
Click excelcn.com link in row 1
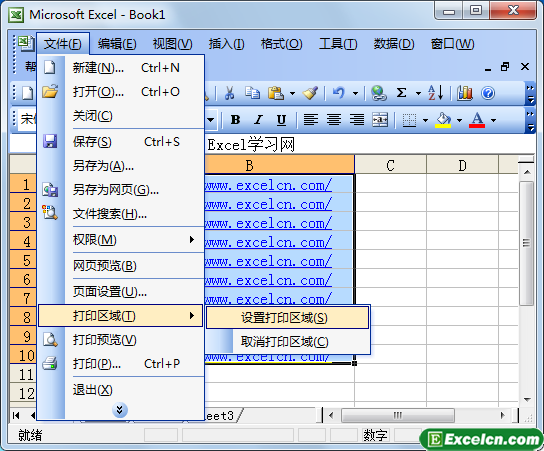click(269, 185)
